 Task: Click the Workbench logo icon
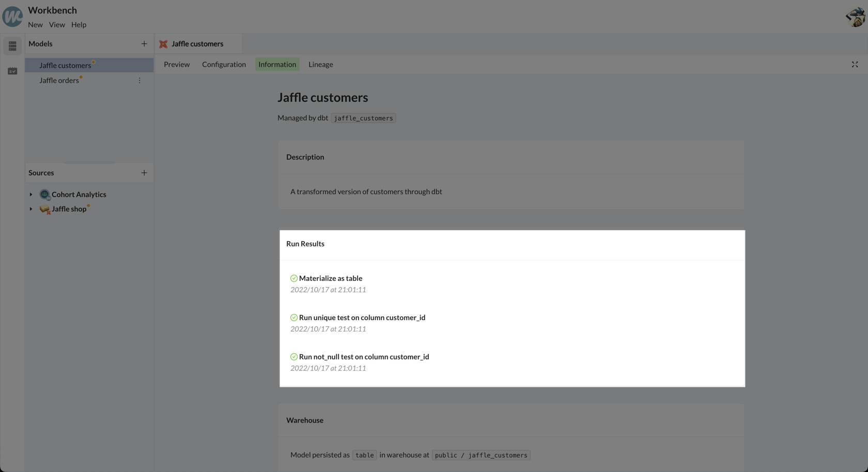click(12, 17)
